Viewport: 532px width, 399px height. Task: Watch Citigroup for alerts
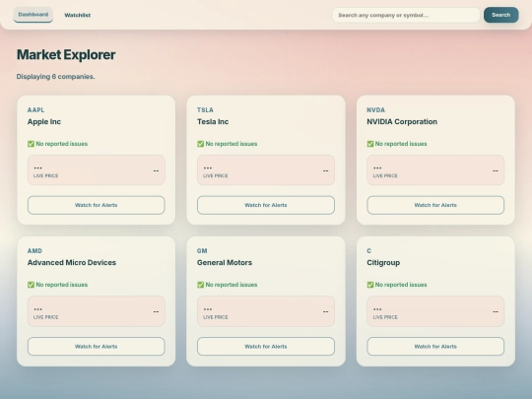(x=435, y=347)
